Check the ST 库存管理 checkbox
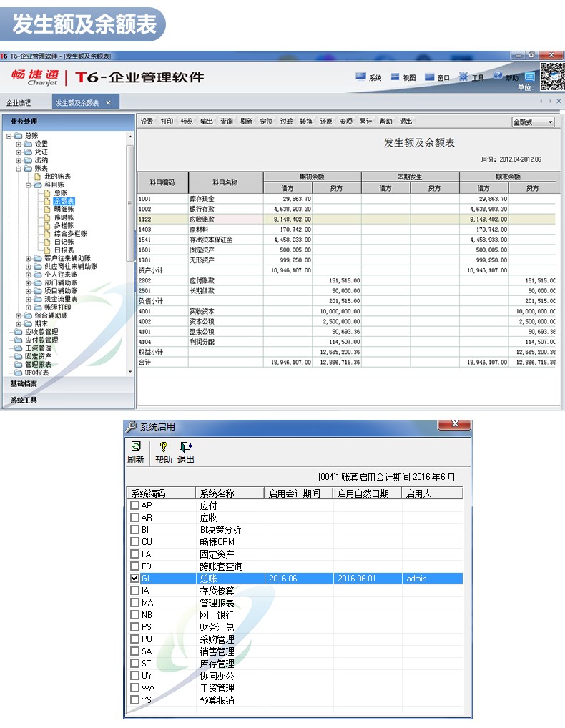Viewport: 565px width, 728px height. (x=134, y=663)
